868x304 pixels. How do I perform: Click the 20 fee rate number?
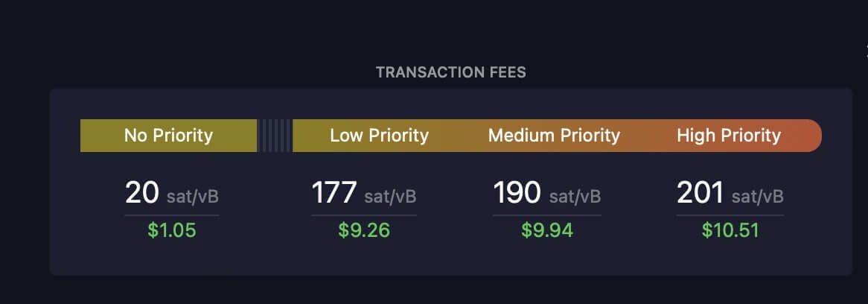pyautogui.click(x=141, y=194)
